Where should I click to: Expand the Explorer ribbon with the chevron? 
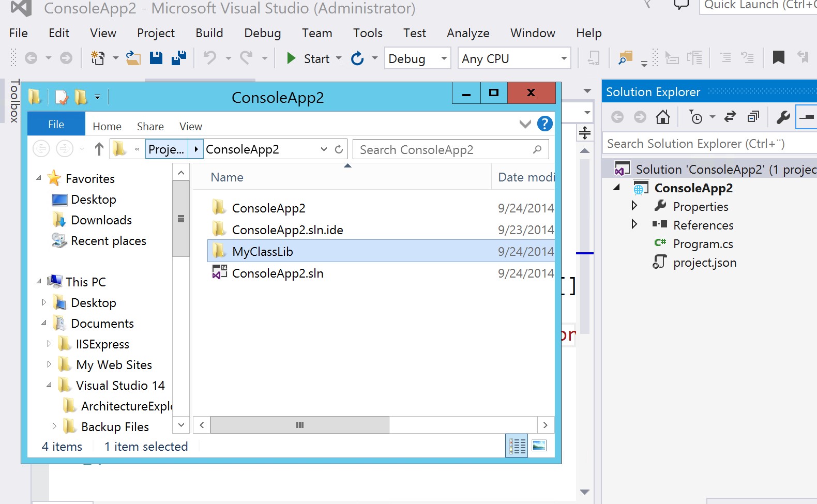pyautogui.click(x=525, y=124)
